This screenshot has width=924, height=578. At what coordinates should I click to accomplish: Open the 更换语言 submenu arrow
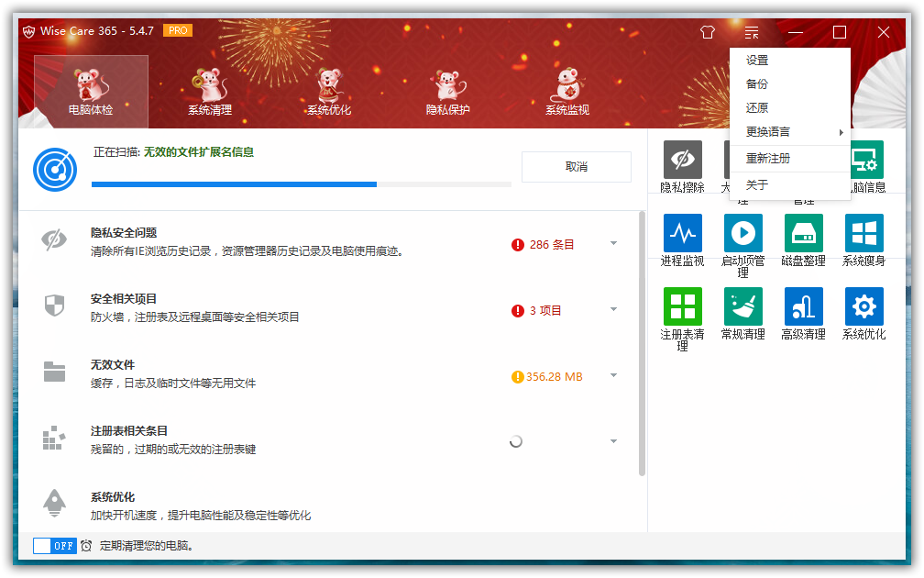(x=841, y=132)
